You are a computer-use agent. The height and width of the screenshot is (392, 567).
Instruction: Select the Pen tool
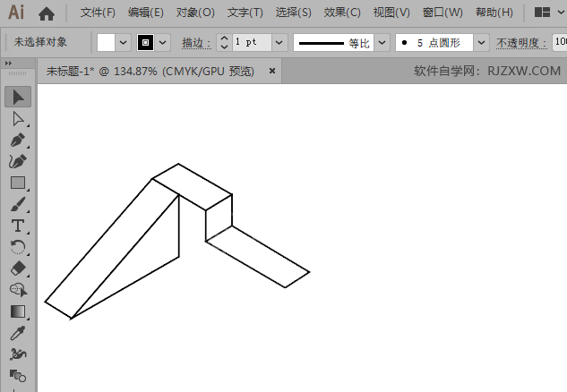tap(18, 141)
